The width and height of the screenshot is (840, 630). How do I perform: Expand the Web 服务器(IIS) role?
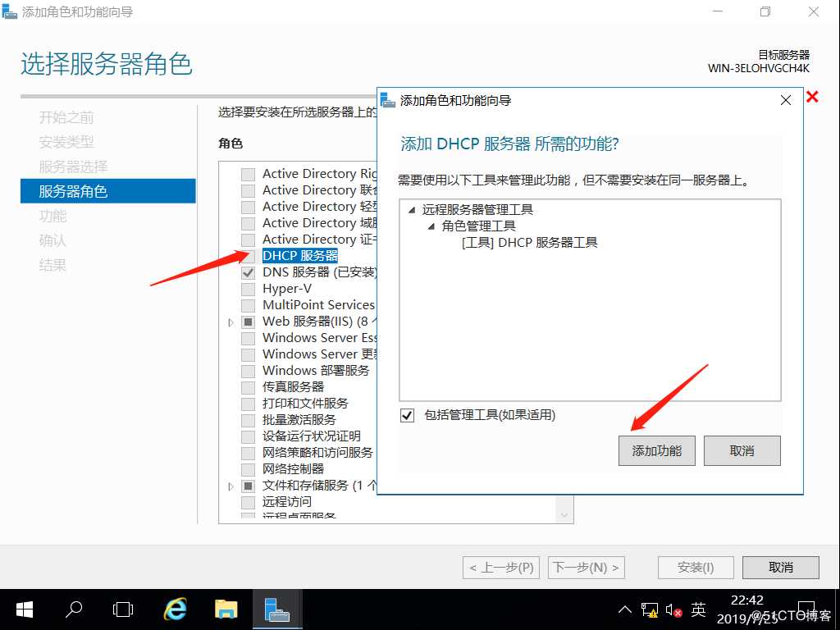[231, 322]
